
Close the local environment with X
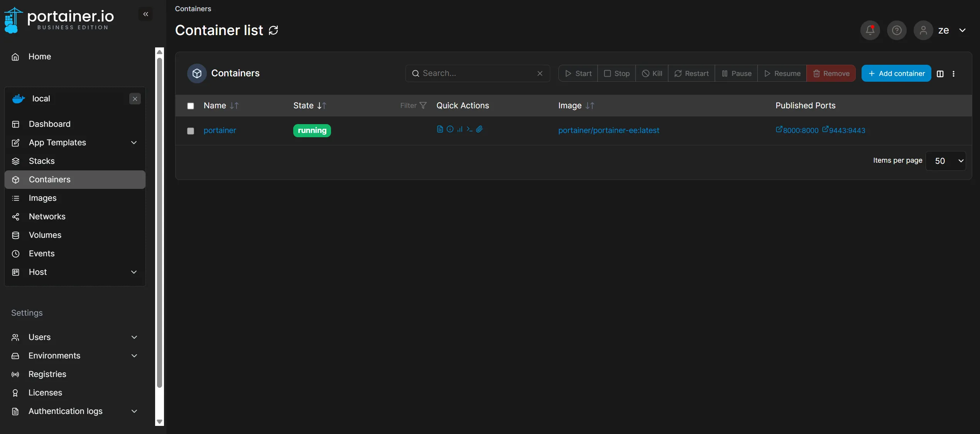tap(135, 99)
